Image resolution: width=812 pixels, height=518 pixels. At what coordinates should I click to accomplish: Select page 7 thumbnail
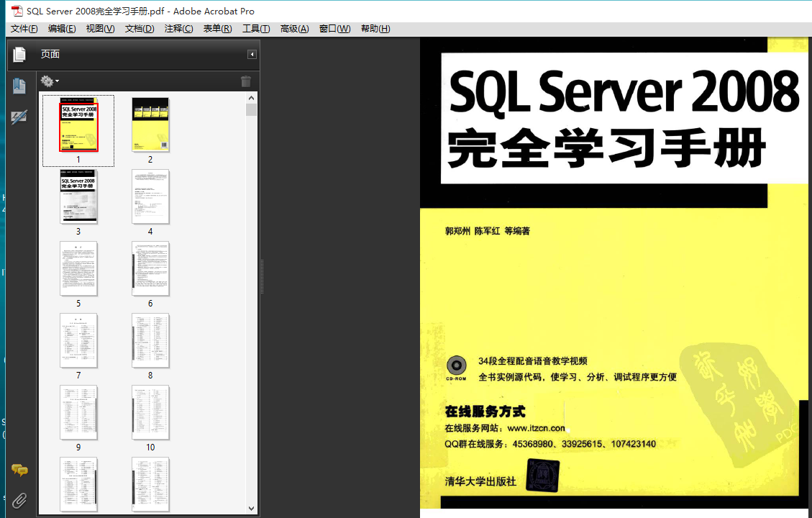(x=78, y=340)
